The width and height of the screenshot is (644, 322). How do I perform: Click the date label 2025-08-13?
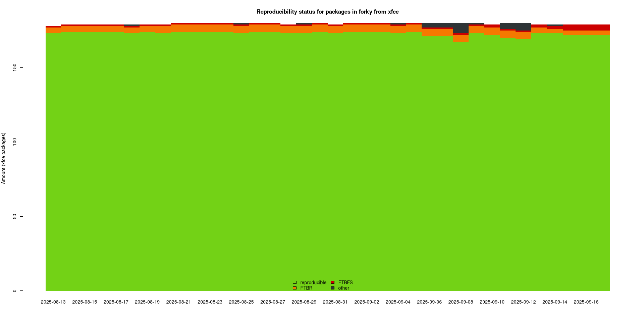(x=53, y=302)
